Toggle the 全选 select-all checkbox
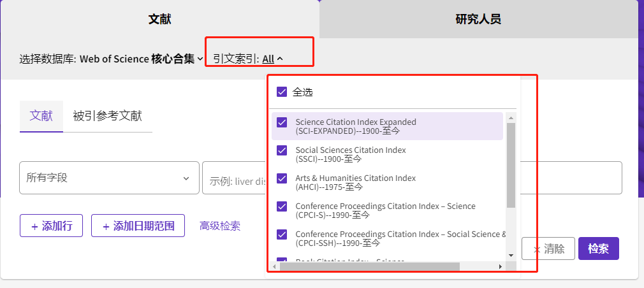Image resolution: width=644 pixels, height=288 pixels. (282, 92)
